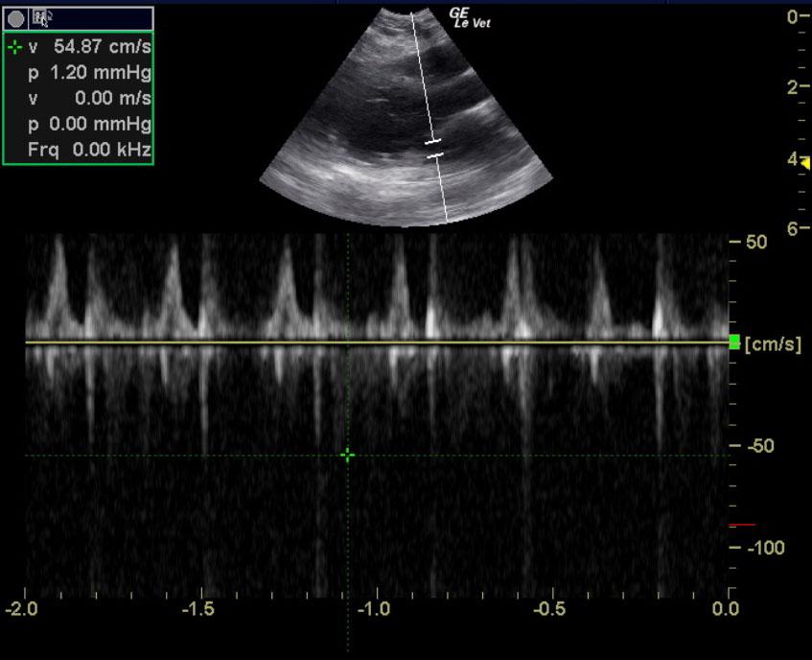Click the '-0.5' time axis label
Viewport: 812px width, 660px height.
coord(549,609)
